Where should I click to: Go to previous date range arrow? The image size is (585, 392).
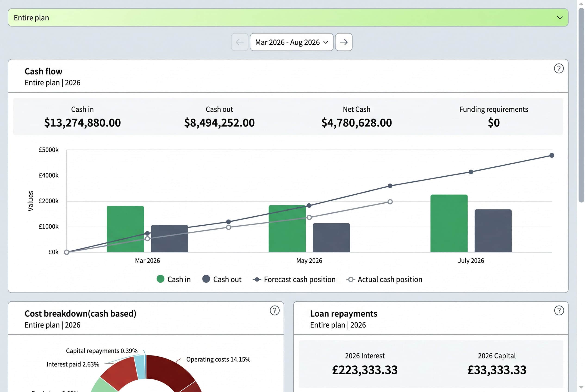(x=240, y=42)
